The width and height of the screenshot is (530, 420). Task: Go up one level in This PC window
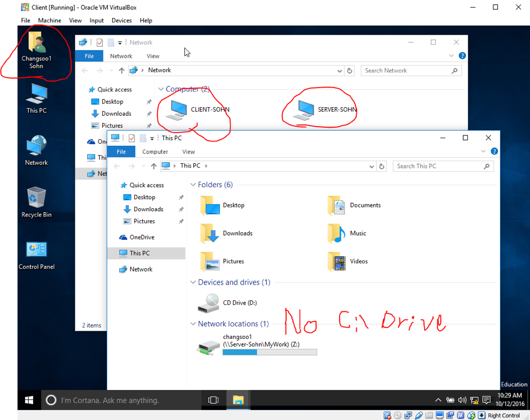click(x=154, y=166)
